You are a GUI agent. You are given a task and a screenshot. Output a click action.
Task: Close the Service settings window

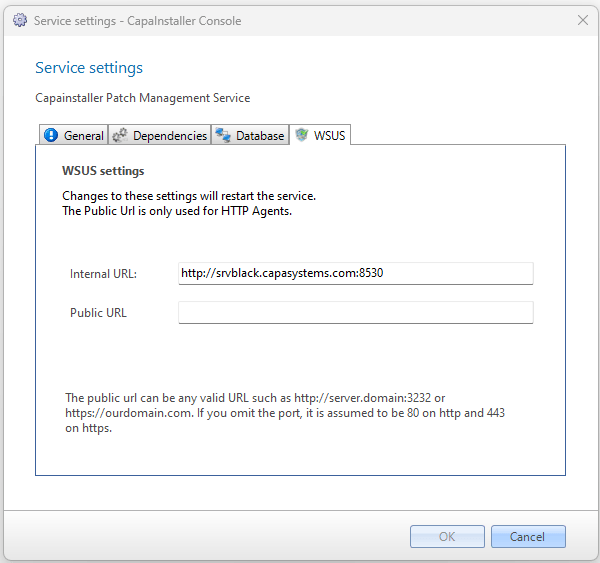(583, 20)
